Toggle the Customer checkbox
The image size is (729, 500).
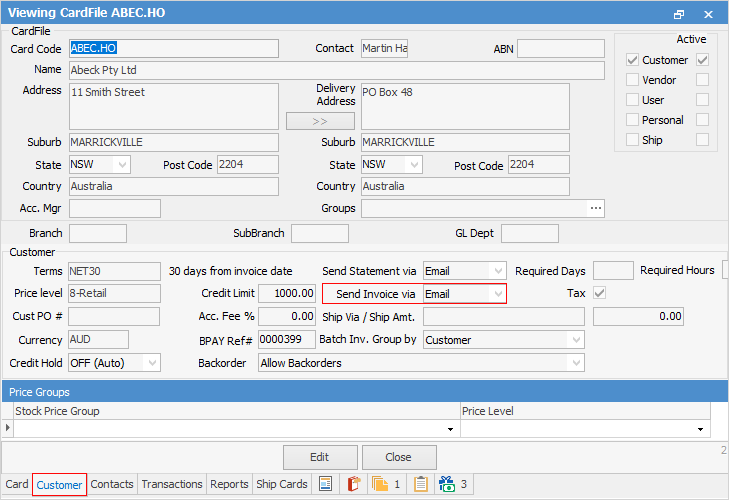point(632,60)
